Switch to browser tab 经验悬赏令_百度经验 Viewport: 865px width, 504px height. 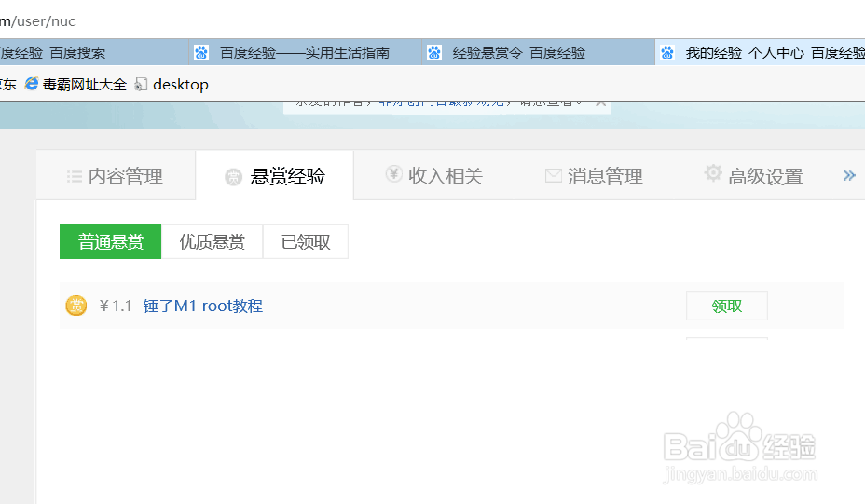539,52
